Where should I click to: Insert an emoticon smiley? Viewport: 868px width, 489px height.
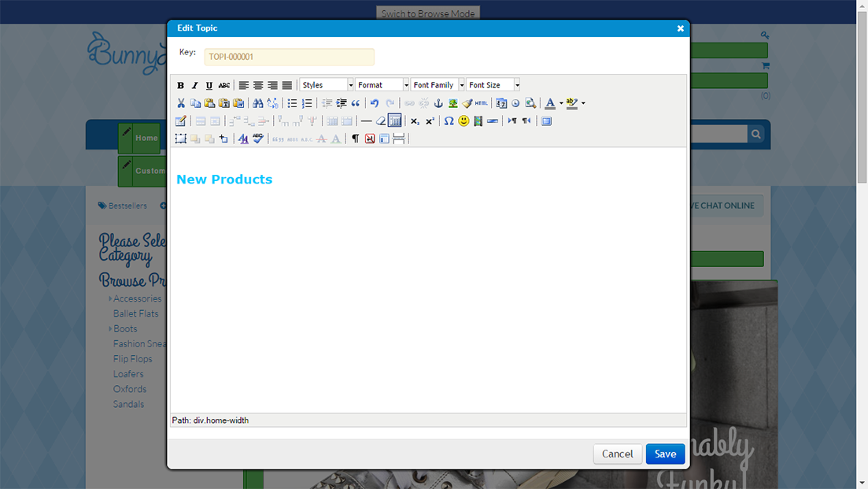464,121
